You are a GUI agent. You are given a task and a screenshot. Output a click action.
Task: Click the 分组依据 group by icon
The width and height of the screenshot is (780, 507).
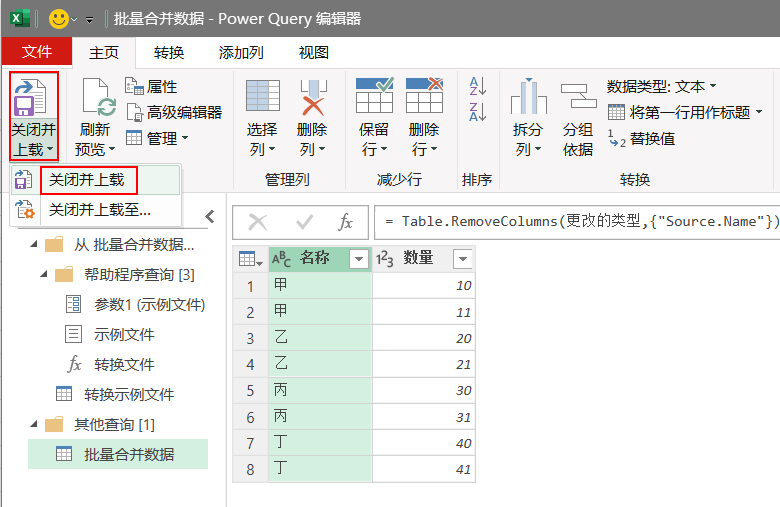578,96
